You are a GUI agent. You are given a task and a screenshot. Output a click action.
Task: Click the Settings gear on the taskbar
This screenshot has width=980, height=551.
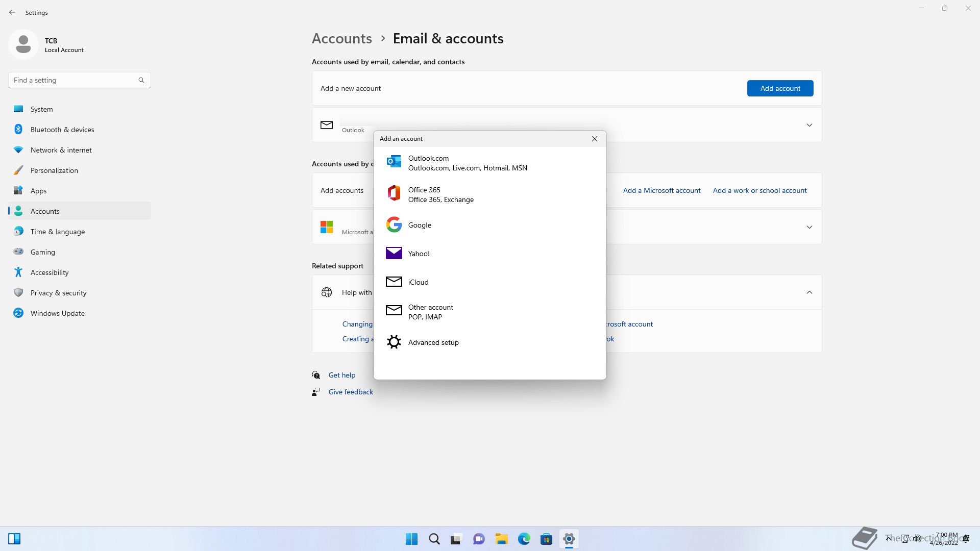569,539
